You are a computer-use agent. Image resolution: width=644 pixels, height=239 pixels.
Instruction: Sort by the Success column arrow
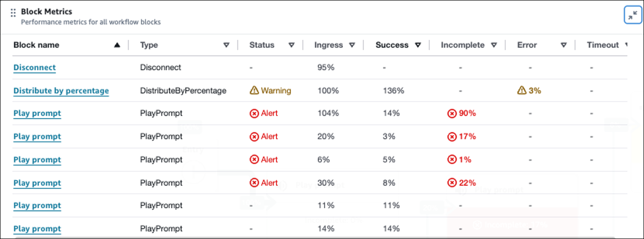[418, 45]
